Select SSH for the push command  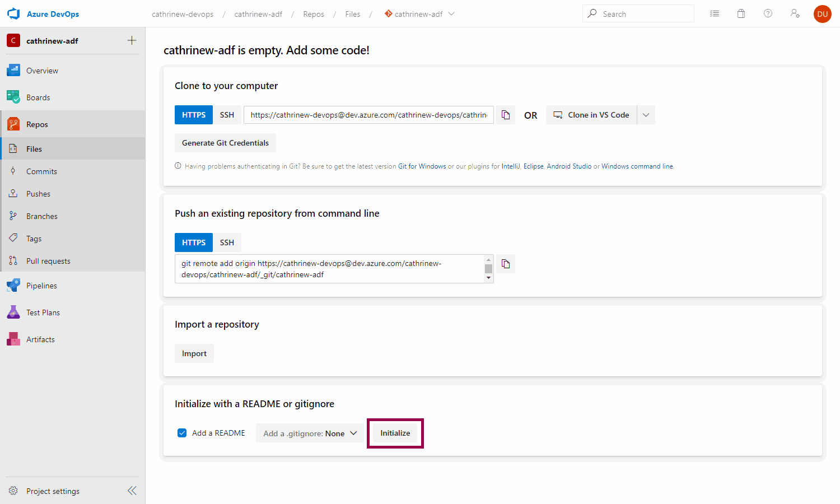227,242
